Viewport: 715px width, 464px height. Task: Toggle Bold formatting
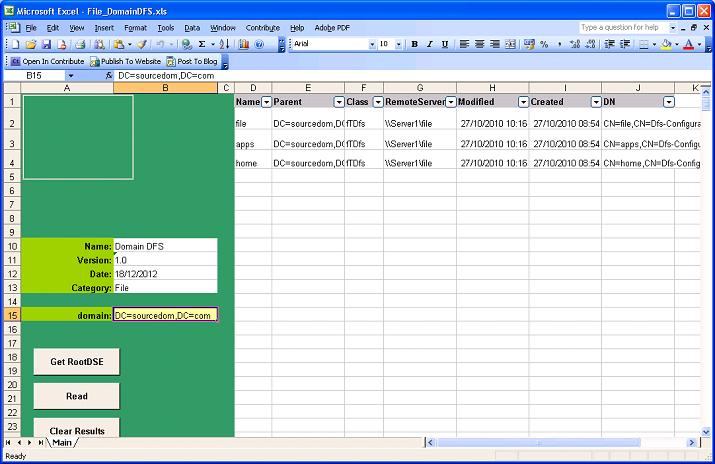tap(415, 45)
